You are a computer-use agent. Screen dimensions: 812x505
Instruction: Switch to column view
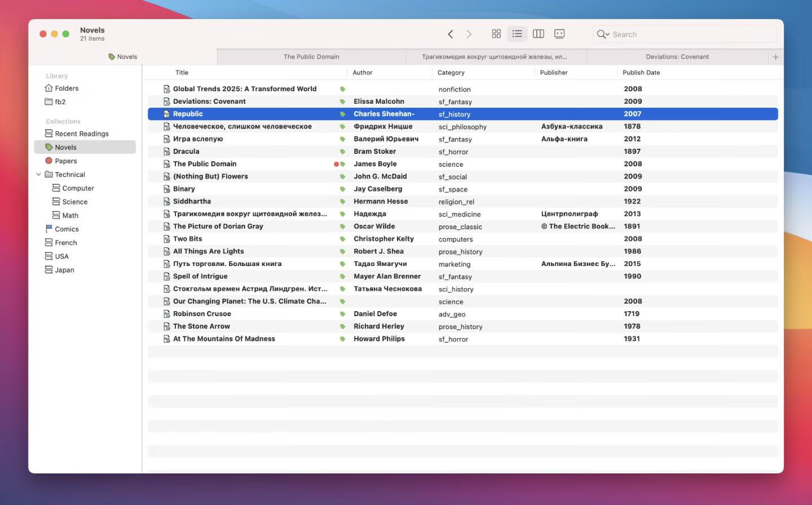pyautogui.click(x=539, y=34)
